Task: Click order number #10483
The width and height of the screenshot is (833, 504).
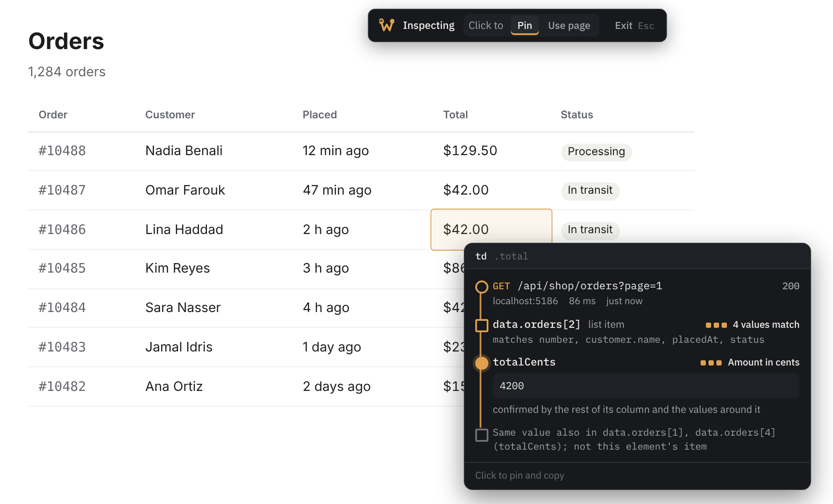Action: tap(62, 347)
